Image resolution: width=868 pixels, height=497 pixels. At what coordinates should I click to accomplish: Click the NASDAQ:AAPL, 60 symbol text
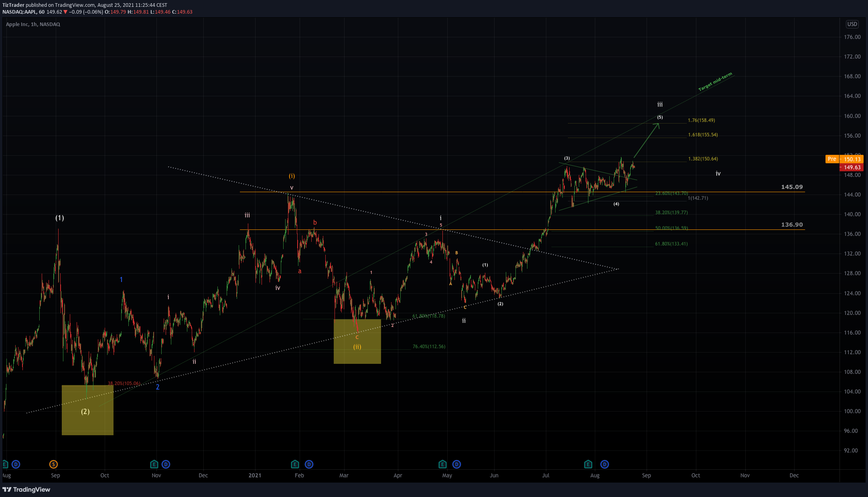[23, 12]
